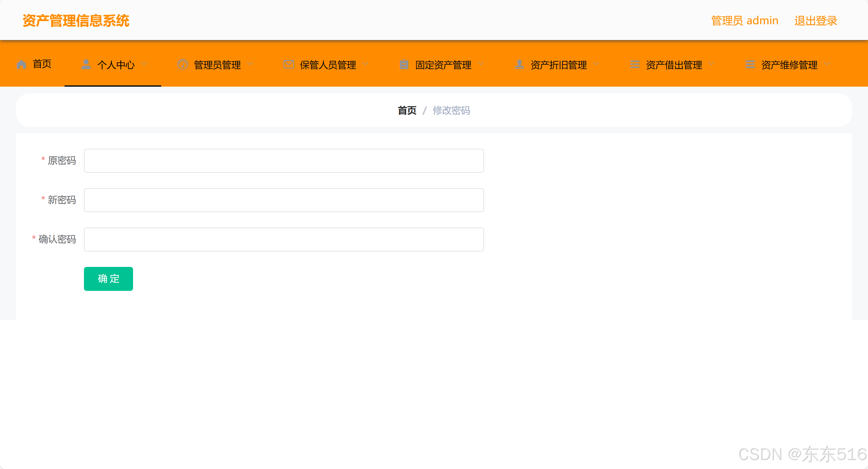Click the list icon beside 资产借出管理
This screenshot has height=469, width=868.
[635, 64]
